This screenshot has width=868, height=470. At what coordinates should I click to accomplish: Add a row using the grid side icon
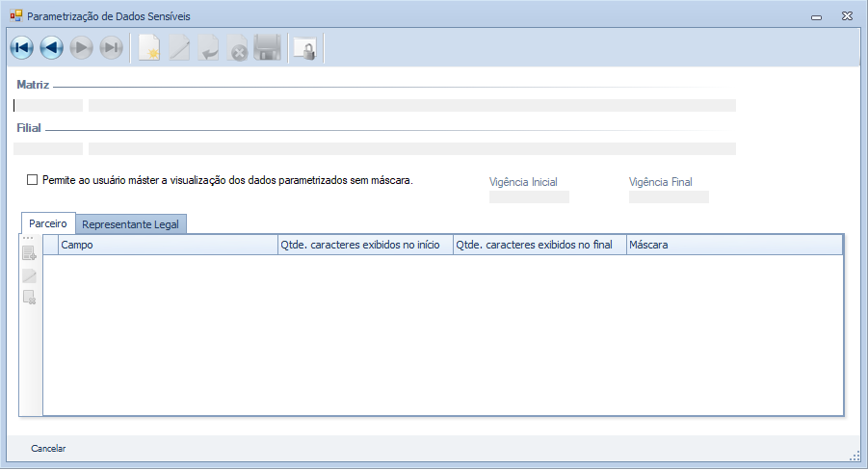[x=29, y=253]
